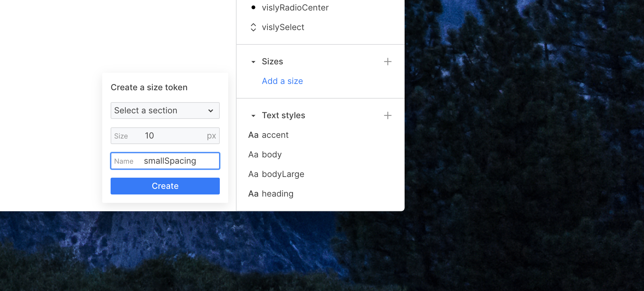Focus the Size input field

(165, 136)
